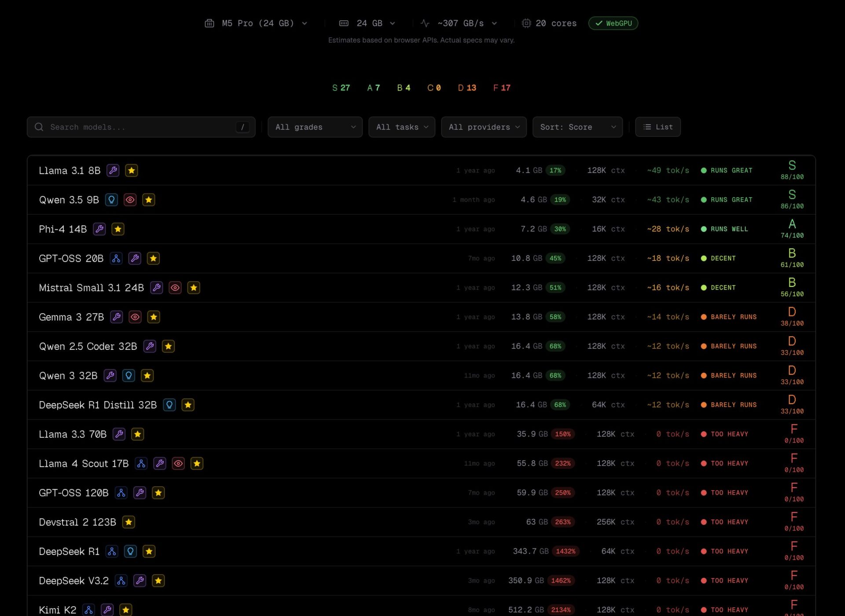Click the wrench tool icon beside Llama 3.1 8B
Screen dimensions: 845x616
pyautogui.click(x=113, y=170)
